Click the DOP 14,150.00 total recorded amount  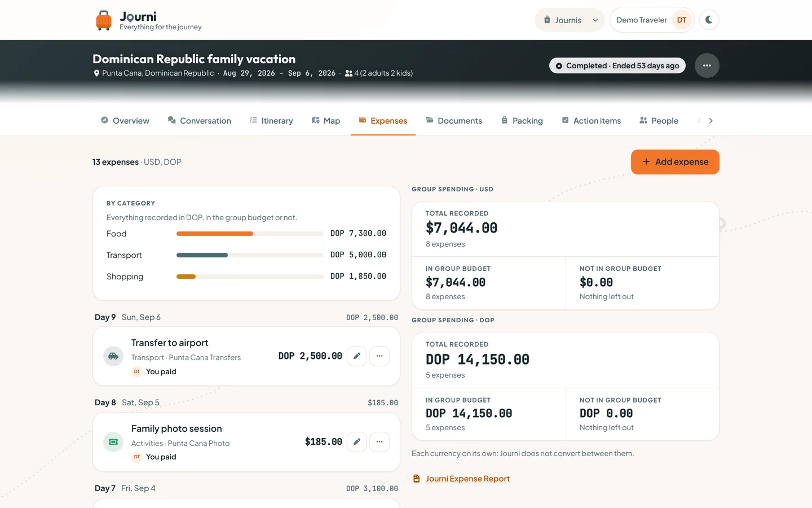(x=478, y=360)
